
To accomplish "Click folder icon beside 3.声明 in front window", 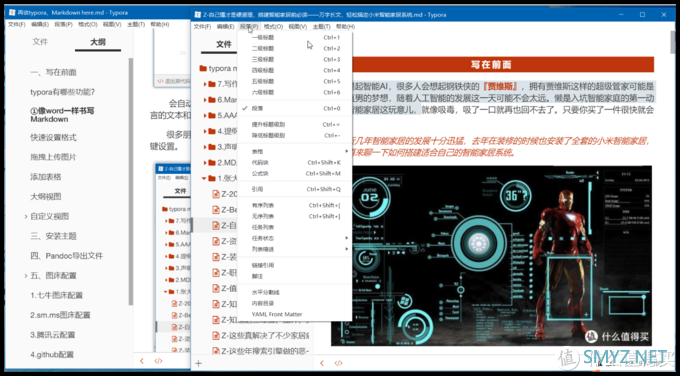I will coord(212,147).
